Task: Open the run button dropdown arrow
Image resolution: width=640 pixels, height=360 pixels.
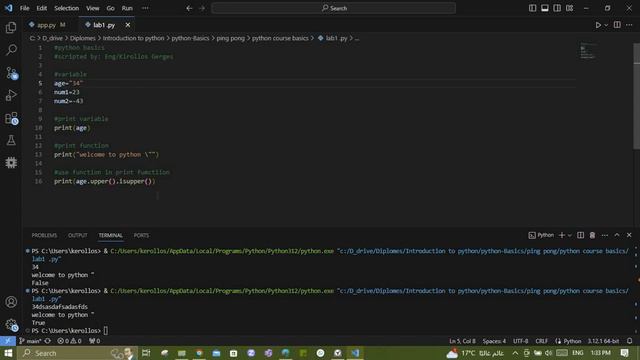Action: pyautogui.click(x=606, y=25)
